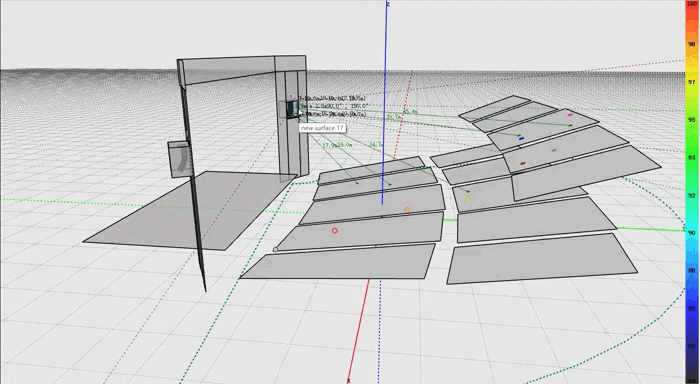Click the red end of the color scale
700x384 pixels.
tap(692, 5)
